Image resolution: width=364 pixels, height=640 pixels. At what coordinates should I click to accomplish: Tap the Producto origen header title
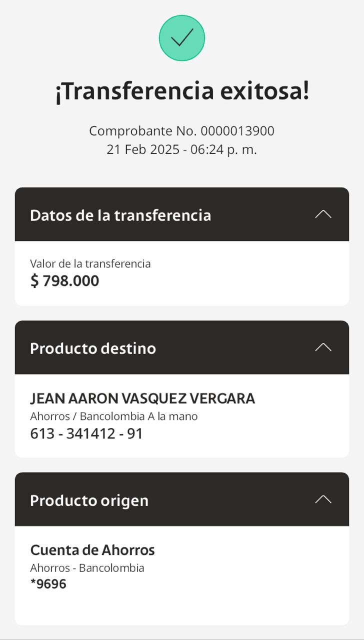(89, 500)
